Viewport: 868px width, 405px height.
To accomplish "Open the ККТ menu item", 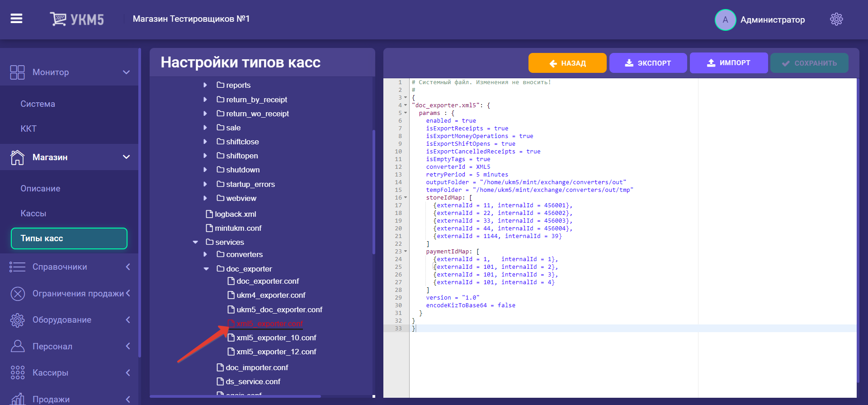I will (28, 129).
